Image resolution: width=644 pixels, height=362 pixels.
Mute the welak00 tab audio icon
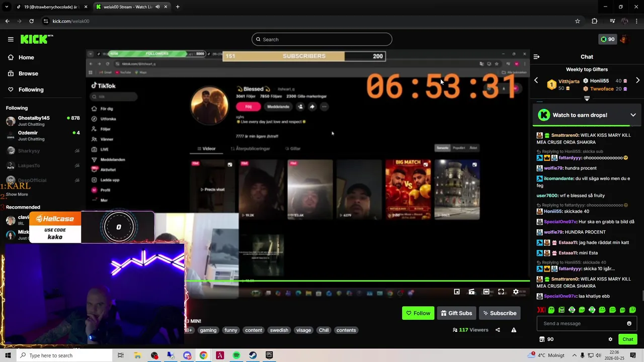157,7
